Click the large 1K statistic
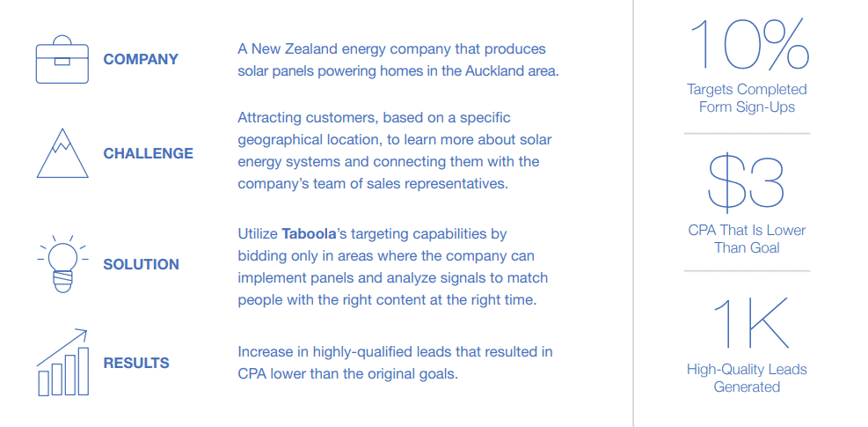Image resolution: width=868 pixels, height=427 pixels. pyautogui.click(x=747, y=322)
